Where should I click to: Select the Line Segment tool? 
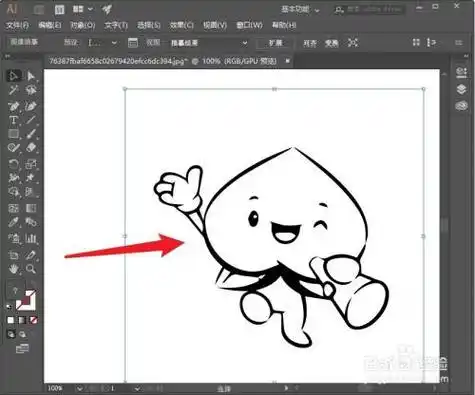(x=31, y=120)
